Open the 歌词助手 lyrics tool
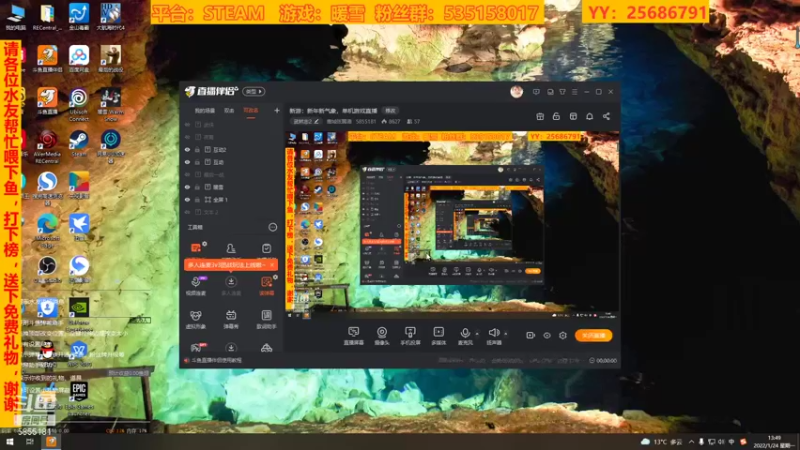Screen dimensions: 800x450 [x=266, y=319]
